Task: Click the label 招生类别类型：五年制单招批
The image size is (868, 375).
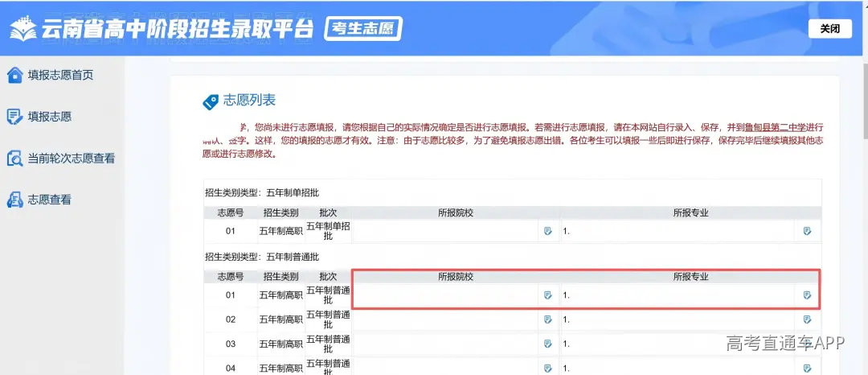Action: 262,193
